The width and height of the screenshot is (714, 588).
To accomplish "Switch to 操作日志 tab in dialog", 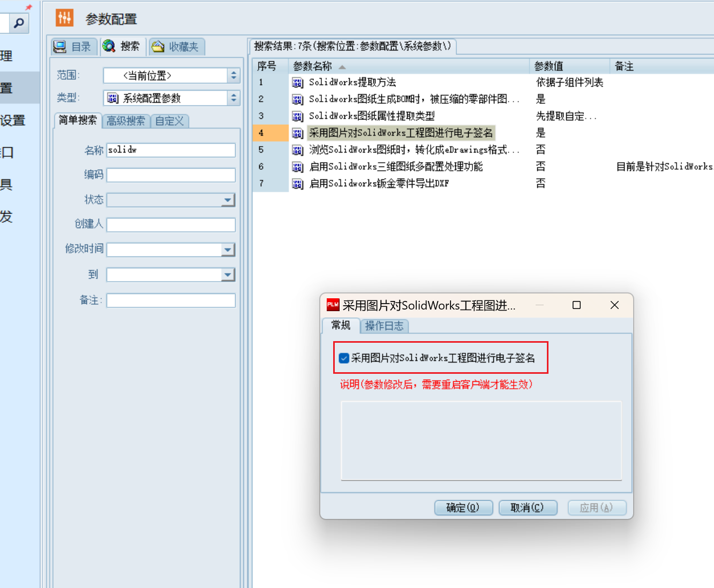I will pyautogui.click(x=384, y=326).
